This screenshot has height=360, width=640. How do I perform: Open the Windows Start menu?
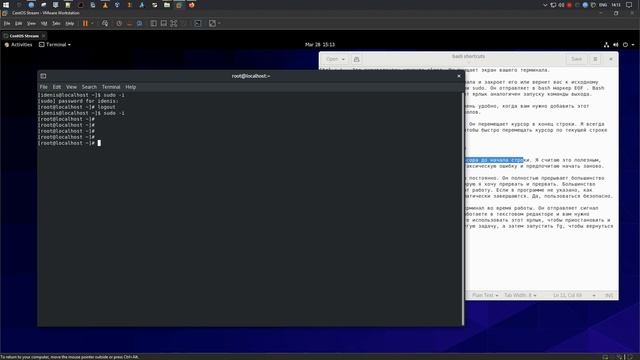(6, 5)
